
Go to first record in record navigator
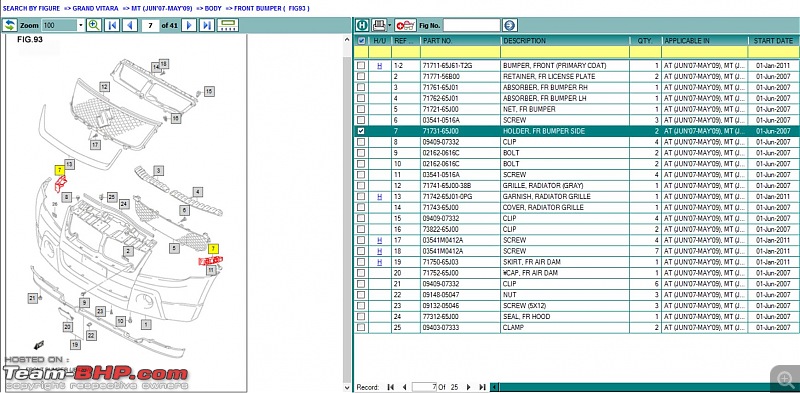[391, 387]
